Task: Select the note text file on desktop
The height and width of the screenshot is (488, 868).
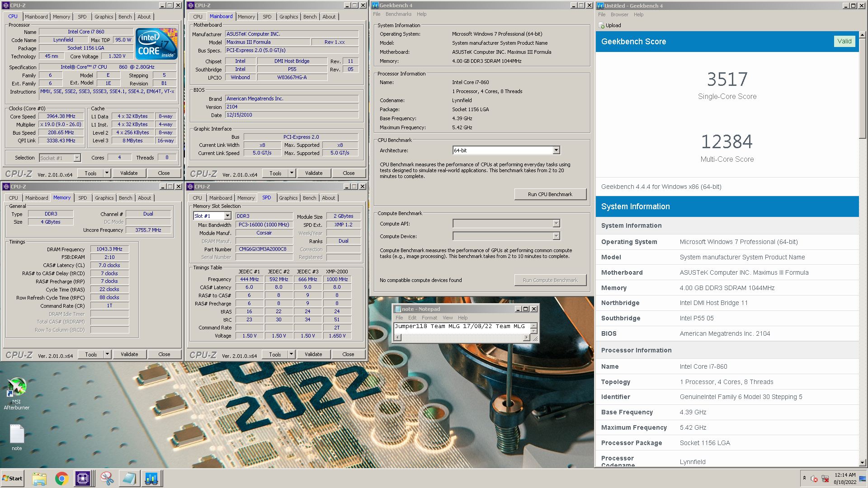Action: click(17, 437)
